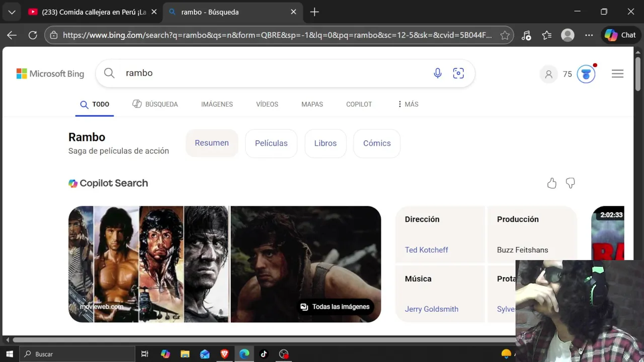644x362 pixels.
Task: Click the Dirección label
Action: point(422,219)
